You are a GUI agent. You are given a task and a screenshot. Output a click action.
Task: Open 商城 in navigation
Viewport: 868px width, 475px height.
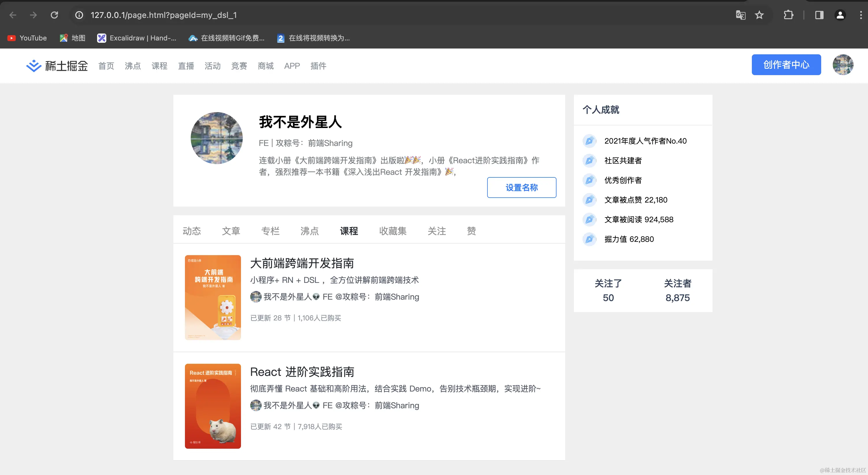tap(266, 66)
